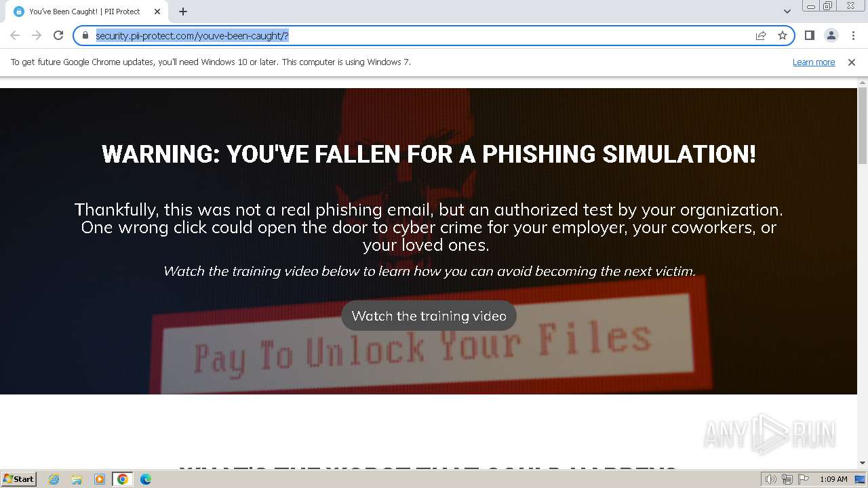Launch Internet Explorer from the taskbar
Viewport: 868px width, 488px height.
(x=54, y=479)
